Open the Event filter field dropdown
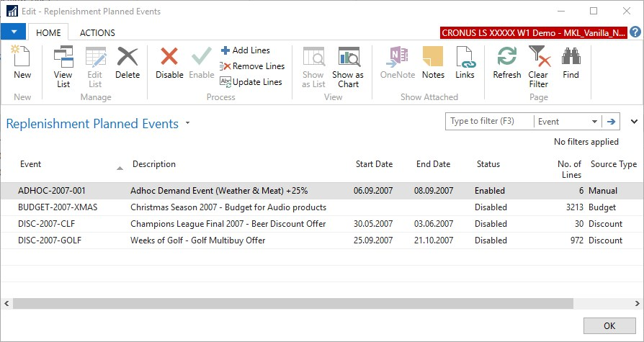The height and width of the screenshot is (342, 644). (x=594, y=122)
